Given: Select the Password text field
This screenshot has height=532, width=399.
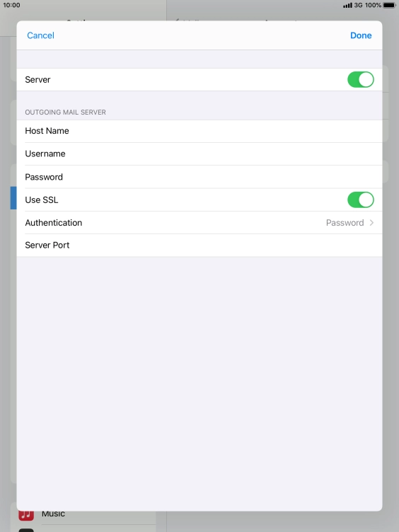Looking at the screenshot, I should coord(199,177).
